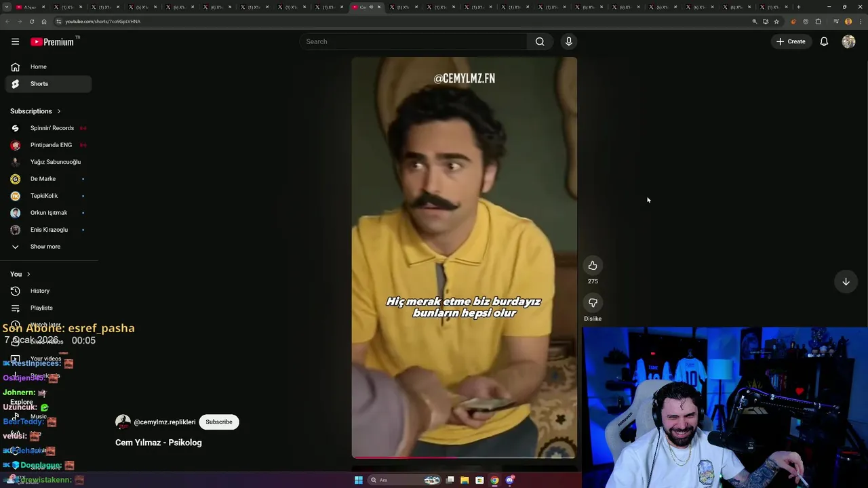Click the like count '275'
Viewport: 868px width, 488px height.
[593, 281]
